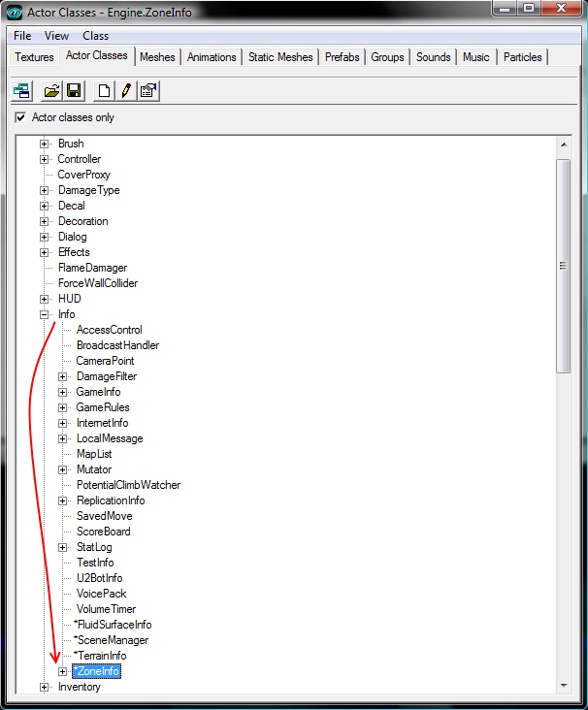The height and width of the screenshot is (710, 588).
Task: Toggle the Actor classes only checkbox
Action: tap(20, 117)
